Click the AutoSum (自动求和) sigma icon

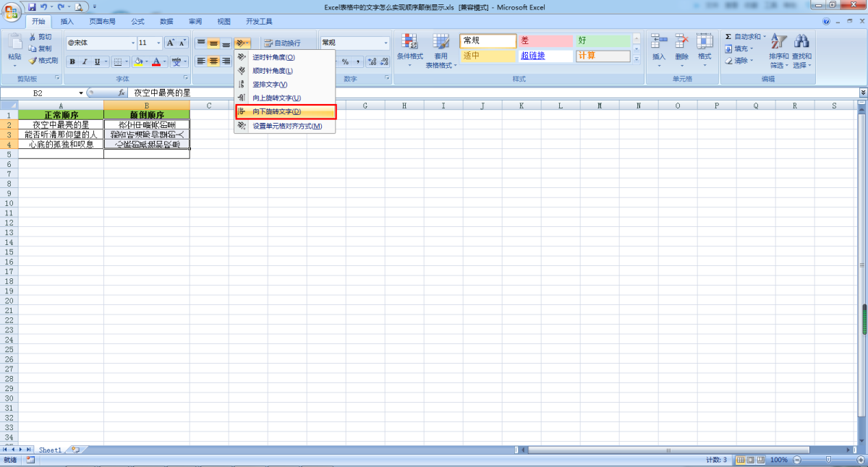click(x=728, y=37)
